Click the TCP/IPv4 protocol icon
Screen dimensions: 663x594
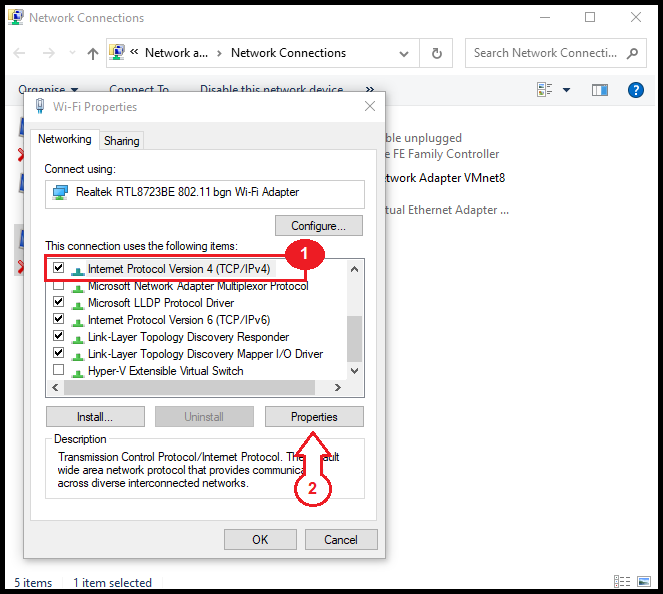tap(78, 271)
